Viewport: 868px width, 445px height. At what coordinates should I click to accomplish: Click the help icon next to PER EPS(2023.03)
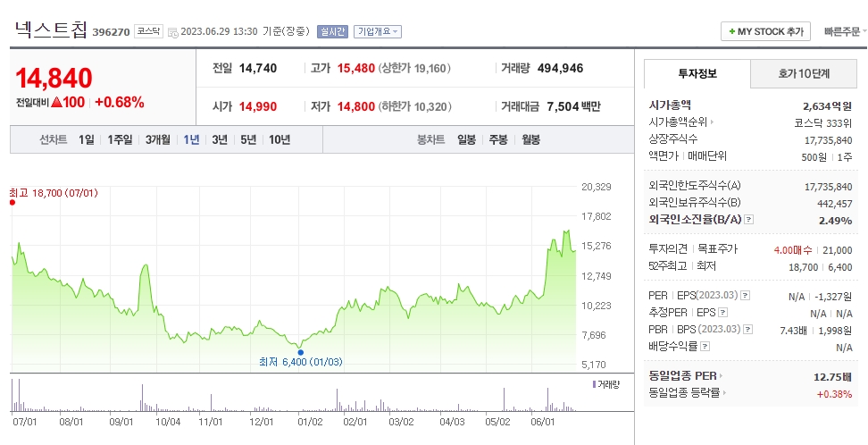tap(746, 296)
